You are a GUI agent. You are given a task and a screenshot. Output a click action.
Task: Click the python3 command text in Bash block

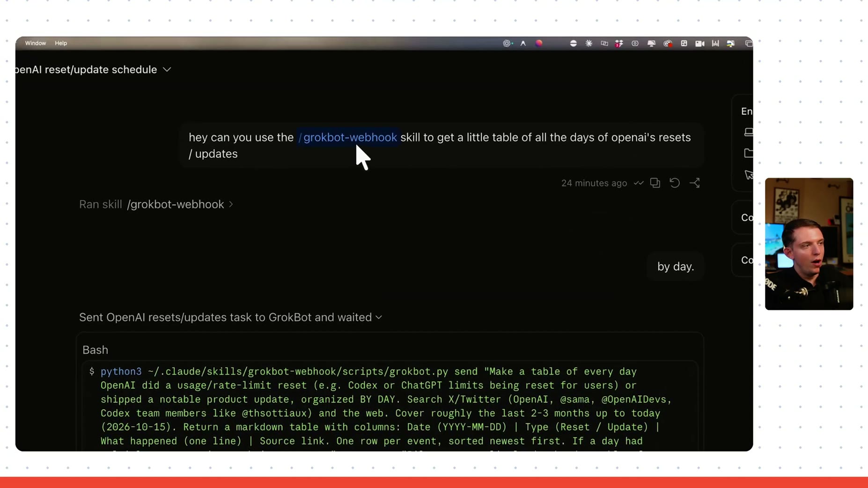121,371
